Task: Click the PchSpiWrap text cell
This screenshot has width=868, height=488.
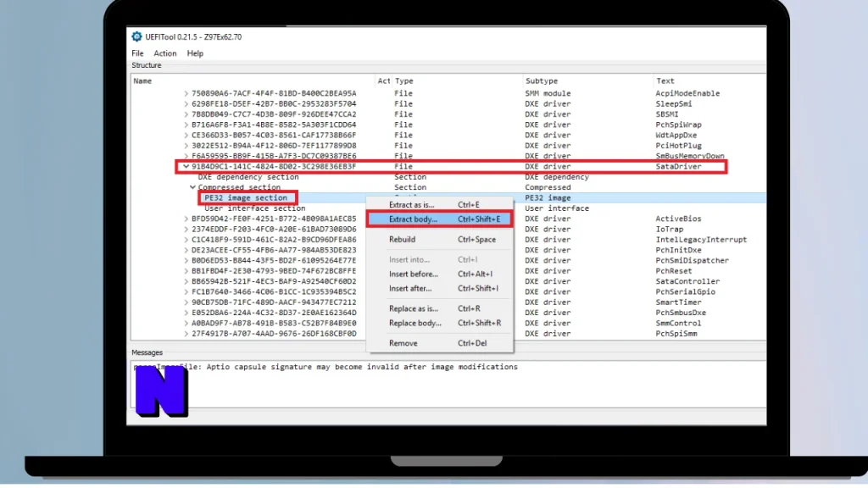Action: [678, 125]
